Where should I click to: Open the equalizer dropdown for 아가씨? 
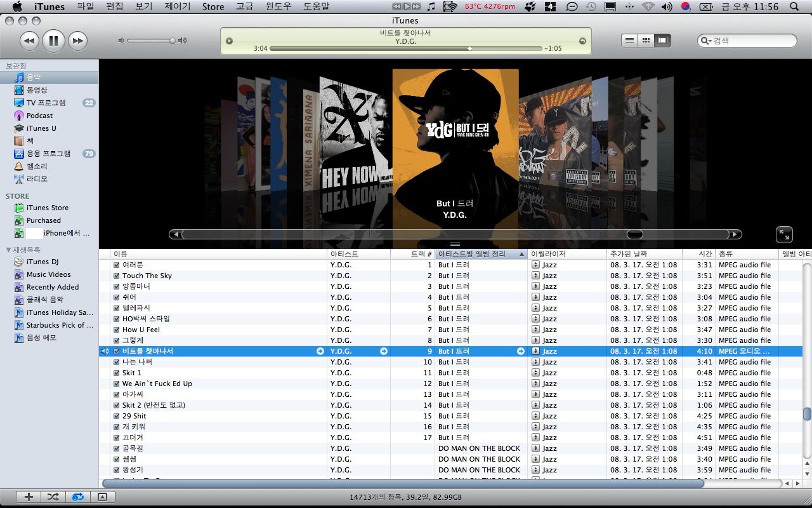pyautogui.click(x=535, y=394)
